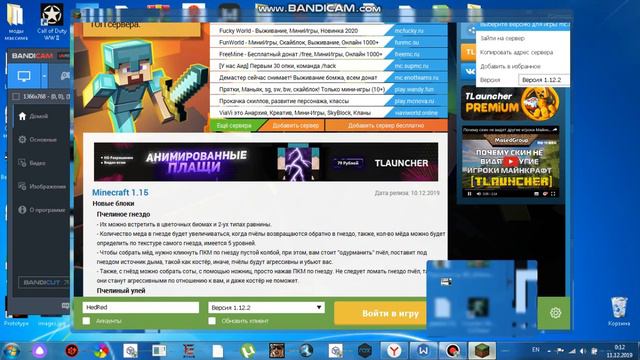The image size is (640, 360).
Task: Open the blue W taskbar icon
Action: pos(423,351)
